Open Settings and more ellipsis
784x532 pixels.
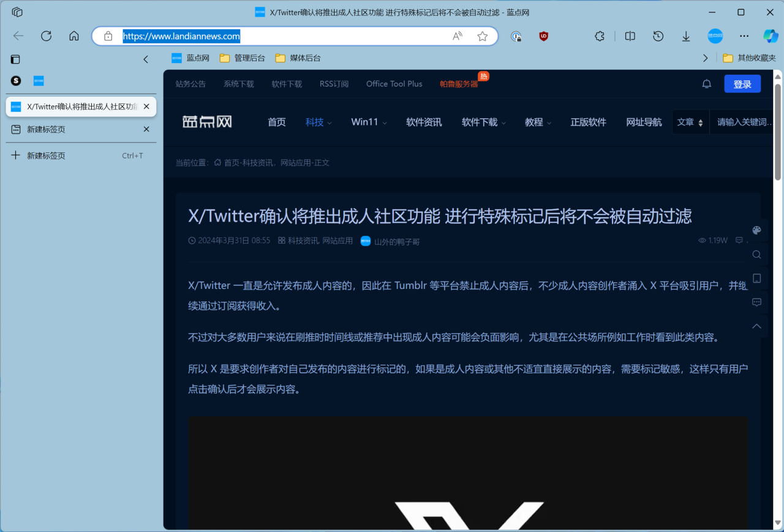(x=744, y=36)
